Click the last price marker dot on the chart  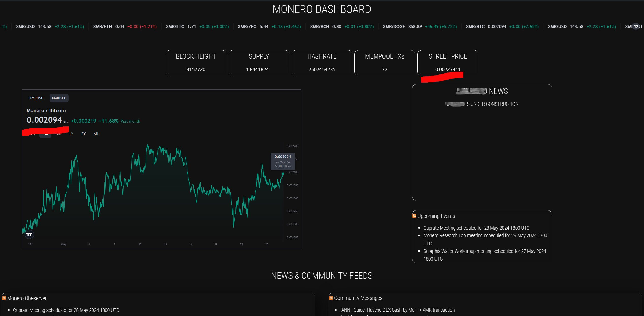(283, 174)
